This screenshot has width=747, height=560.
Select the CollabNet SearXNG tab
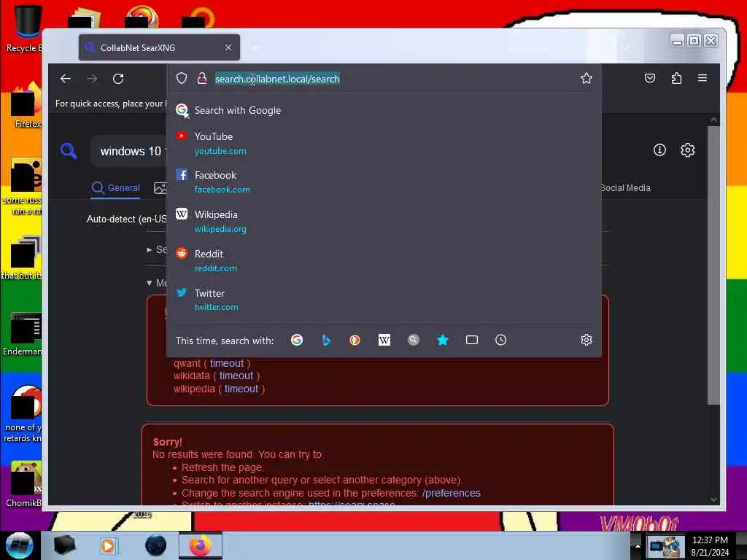(159, 47)
